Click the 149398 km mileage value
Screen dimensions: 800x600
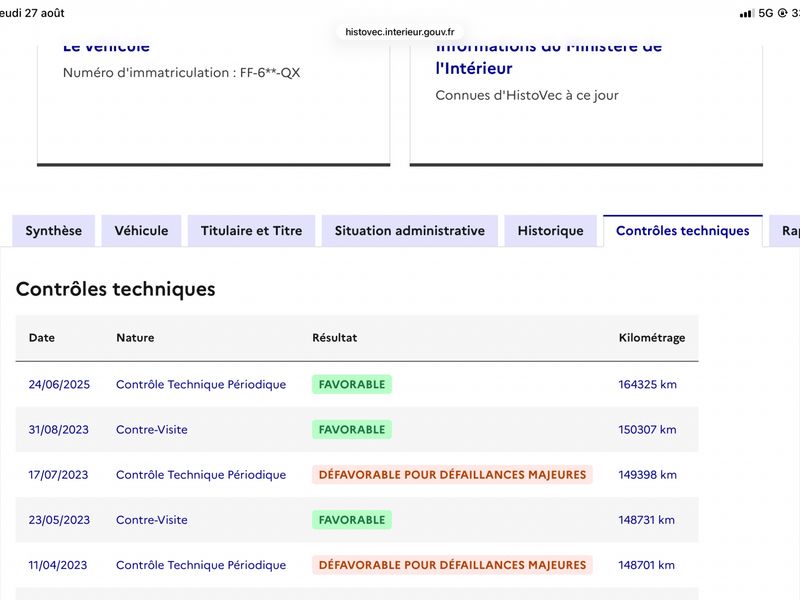(x=647, y=474)
